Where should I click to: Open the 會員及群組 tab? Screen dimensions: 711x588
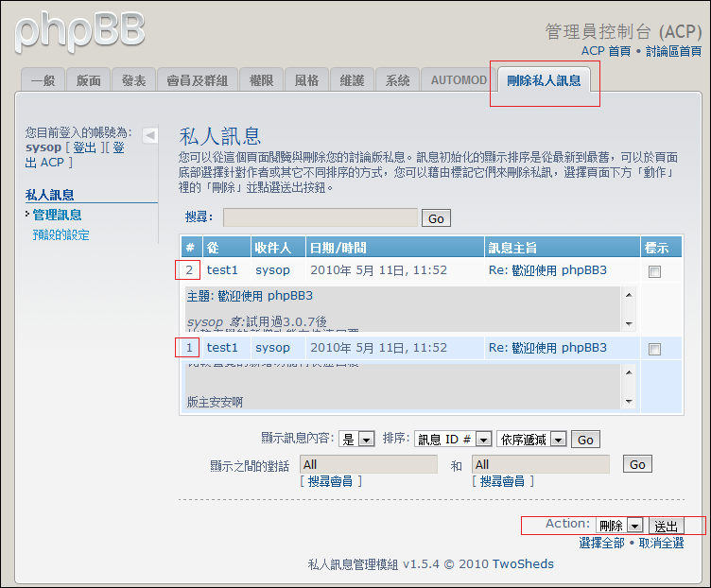click(x=197, y=80)
